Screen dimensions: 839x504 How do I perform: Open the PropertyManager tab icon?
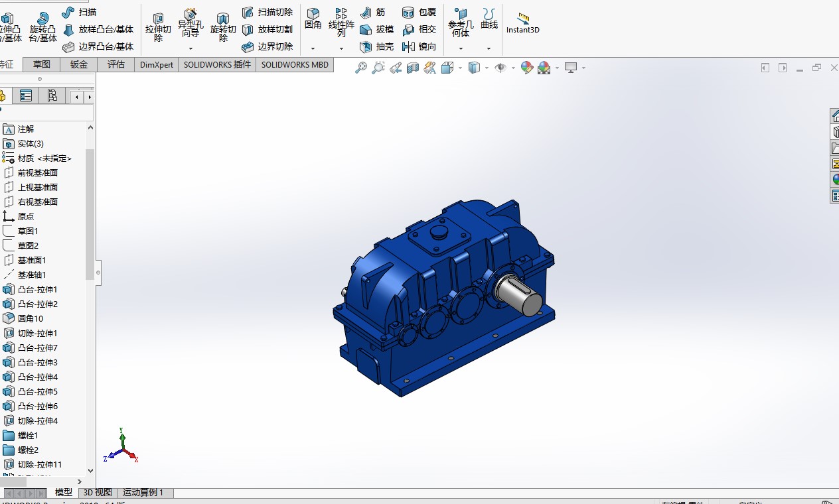point(26,96)
